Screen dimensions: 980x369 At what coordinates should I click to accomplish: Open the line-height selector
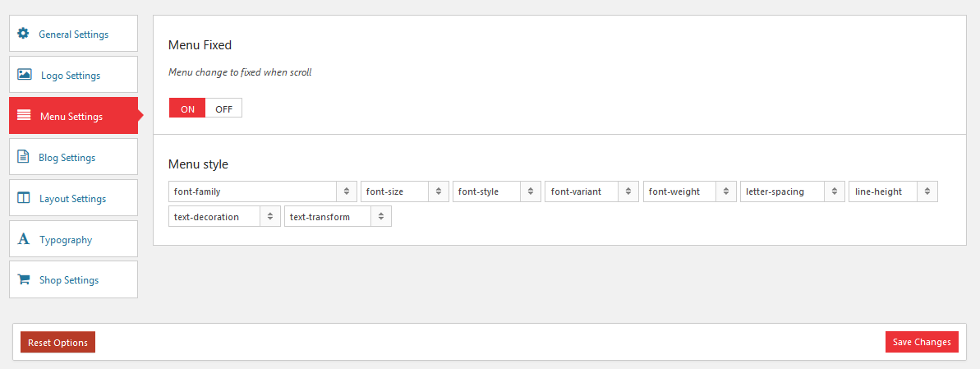[893, 191]
